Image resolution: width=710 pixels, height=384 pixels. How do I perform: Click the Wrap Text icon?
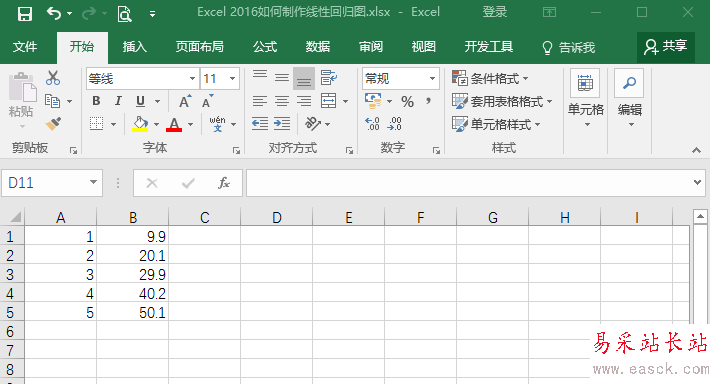pos(328,78)
